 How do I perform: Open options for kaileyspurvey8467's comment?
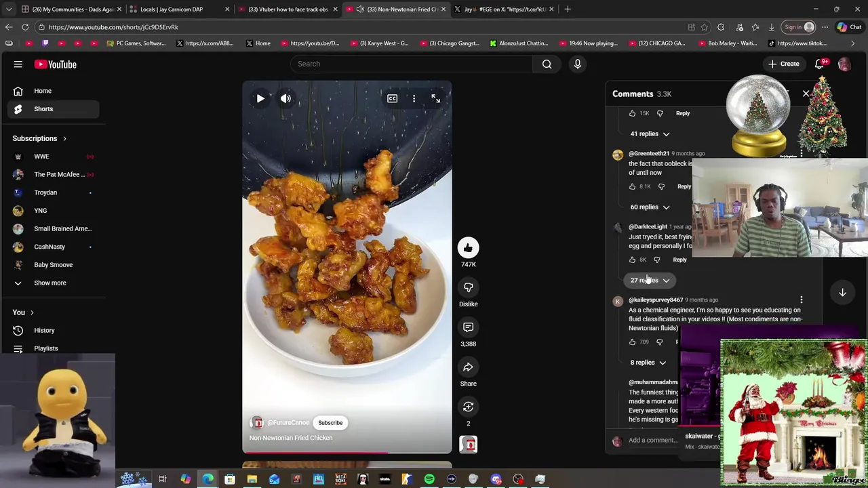coord(801,300)
